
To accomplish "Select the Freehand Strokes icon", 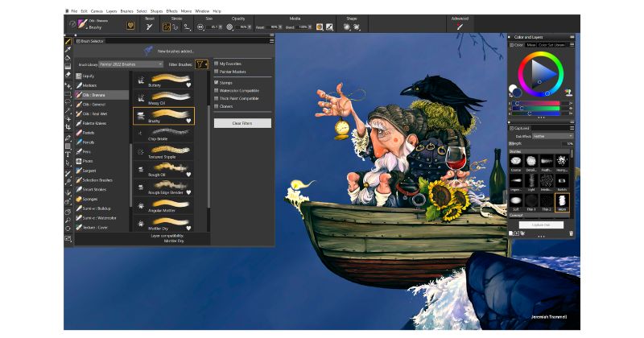I will point(167,27).
